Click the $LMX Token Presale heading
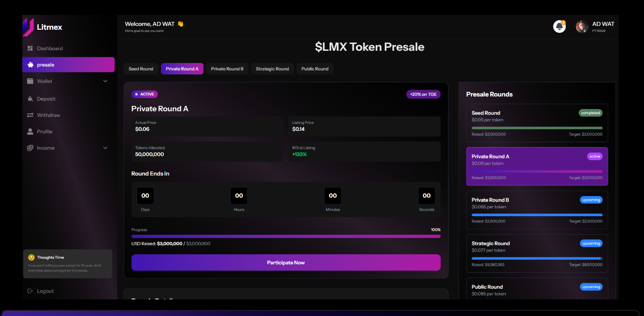This screenshot has width=644, height=316. coord(370,47)
